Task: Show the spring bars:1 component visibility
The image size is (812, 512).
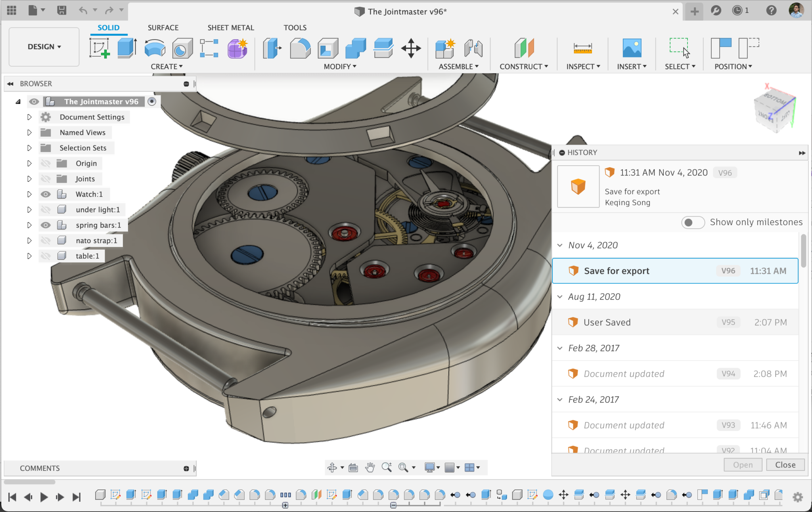Action: (46, 225)
